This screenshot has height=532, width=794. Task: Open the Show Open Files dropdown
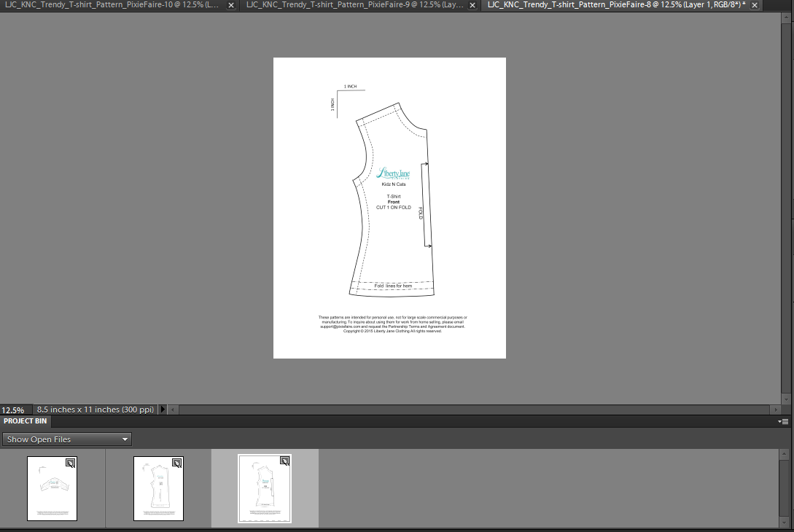67,439
